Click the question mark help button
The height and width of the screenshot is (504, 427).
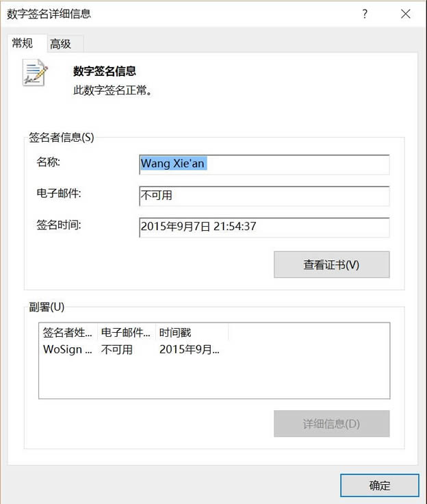(365, 14)
